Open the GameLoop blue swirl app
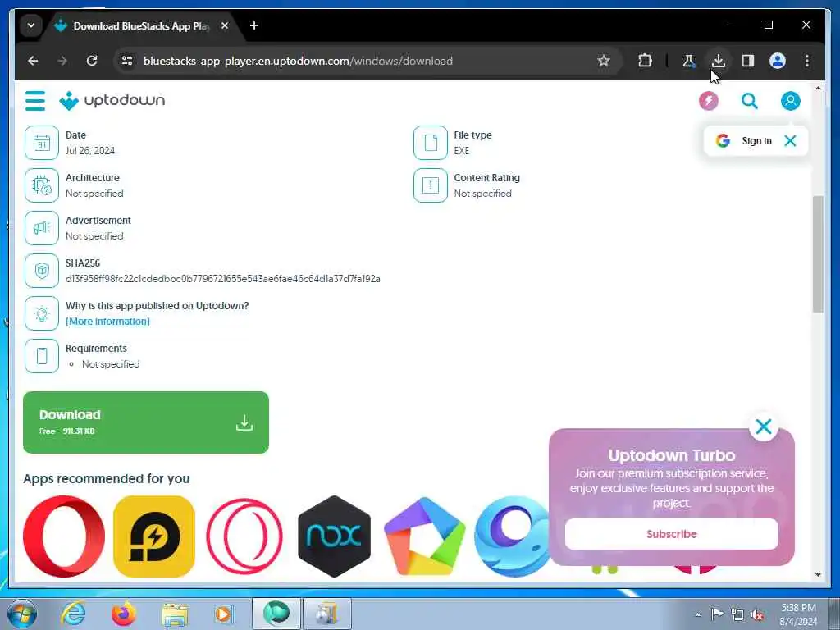The width and height of the screenshot is (840, 630). [512, 536]
